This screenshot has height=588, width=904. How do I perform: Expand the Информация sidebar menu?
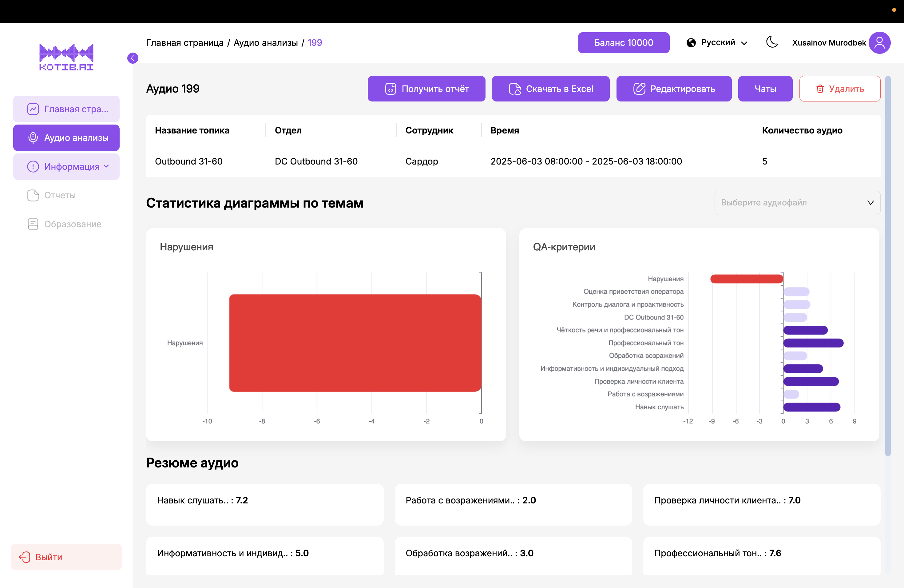pos(66,166)
